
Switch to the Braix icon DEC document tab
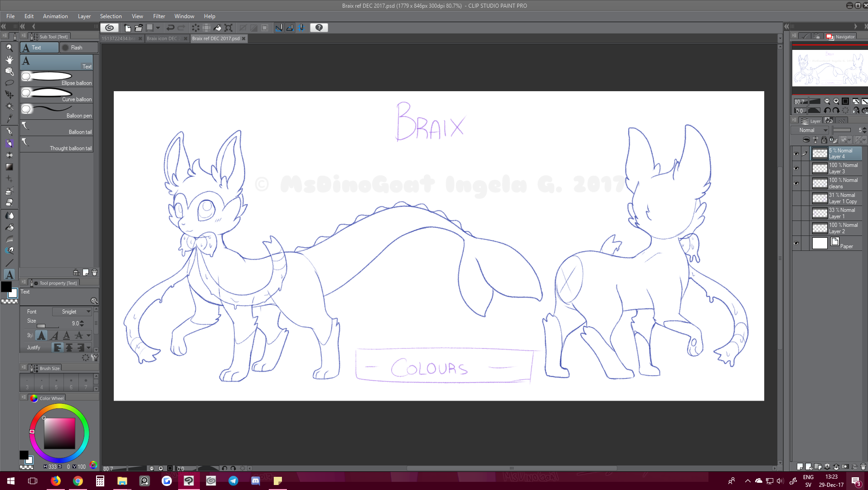(163, 39)
